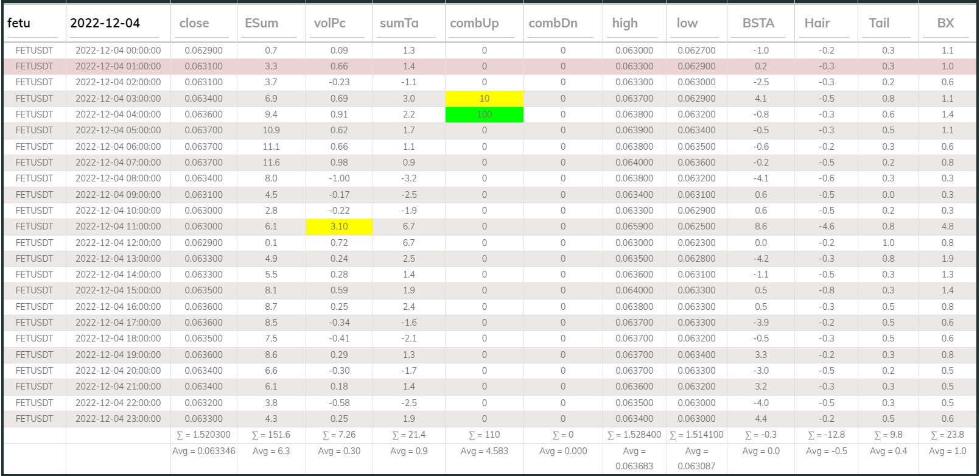Click the Hair total ∑ = -12.8

point(826,435)
